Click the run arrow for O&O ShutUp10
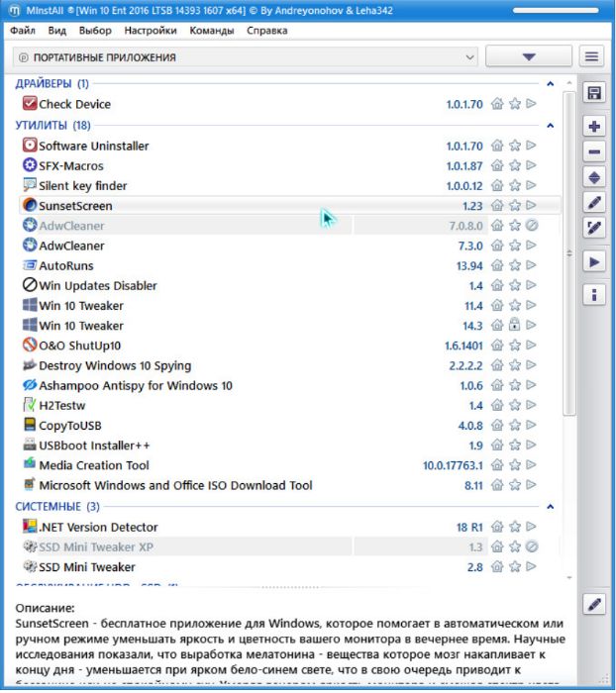616x693 pixels. (x=532, y=346)
